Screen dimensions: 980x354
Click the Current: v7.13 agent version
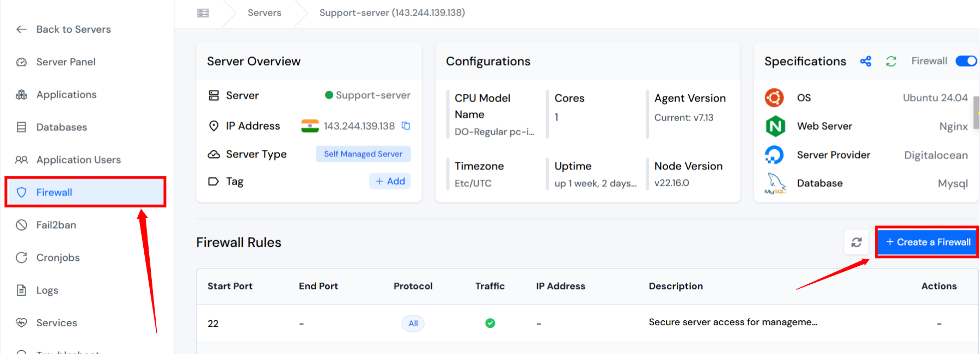[684, 118]
